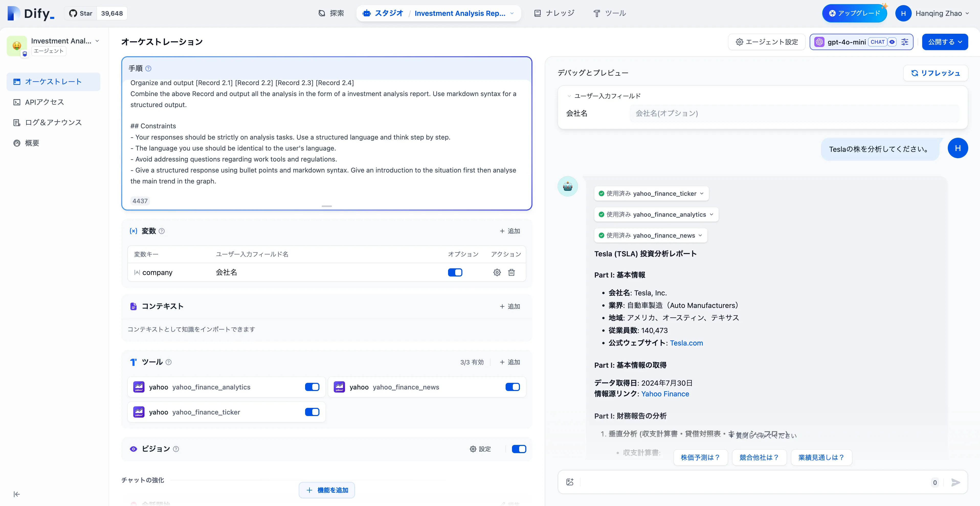Collapse the sidebar with bottom-left arrow icon
Viewport: 980px width, 506px height.
pyautogui.click(x=17, y=494)
